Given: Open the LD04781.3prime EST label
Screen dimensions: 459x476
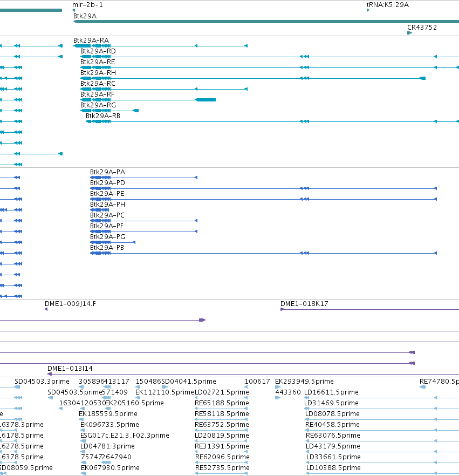Looking at the screenshot, I should (107, 446).
